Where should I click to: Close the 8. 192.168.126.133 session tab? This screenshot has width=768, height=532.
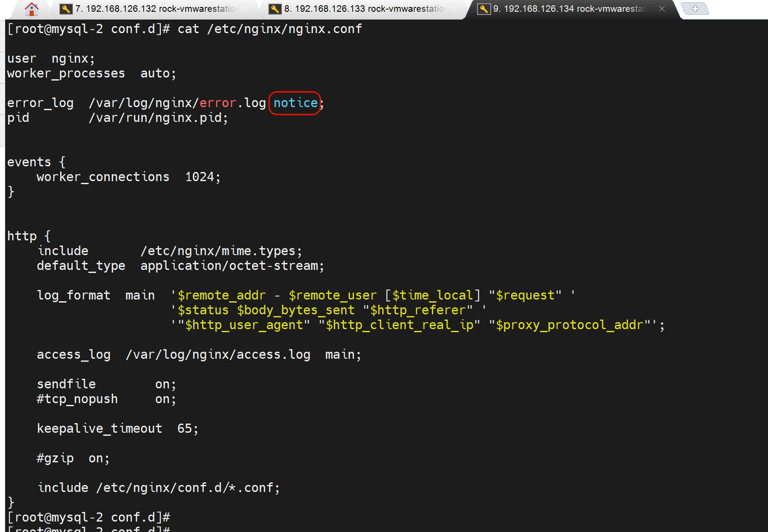[x=454, y=9]
